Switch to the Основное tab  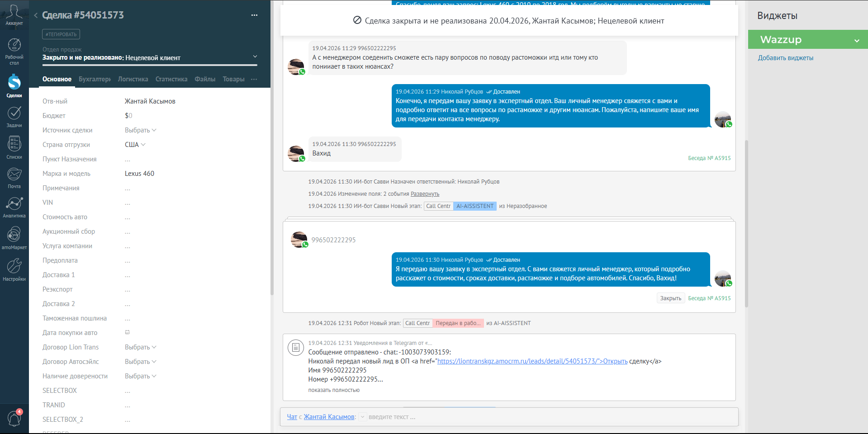click(57, 79)
